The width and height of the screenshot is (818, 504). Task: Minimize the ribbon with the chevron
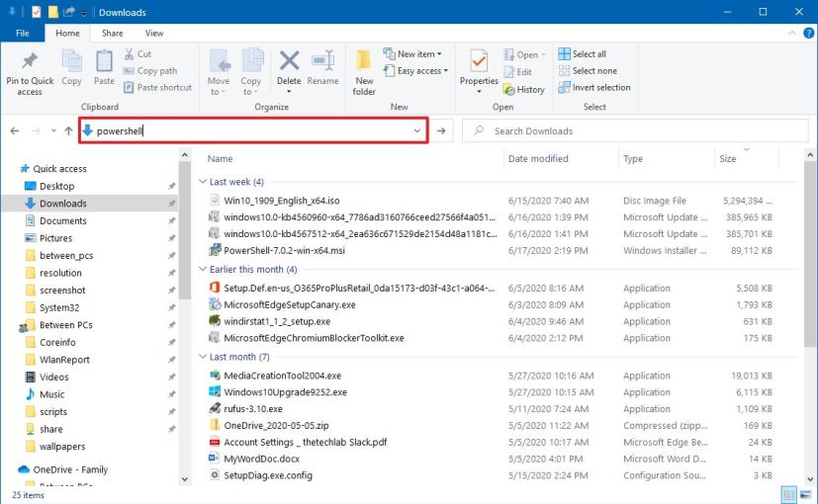coord(792,33)
